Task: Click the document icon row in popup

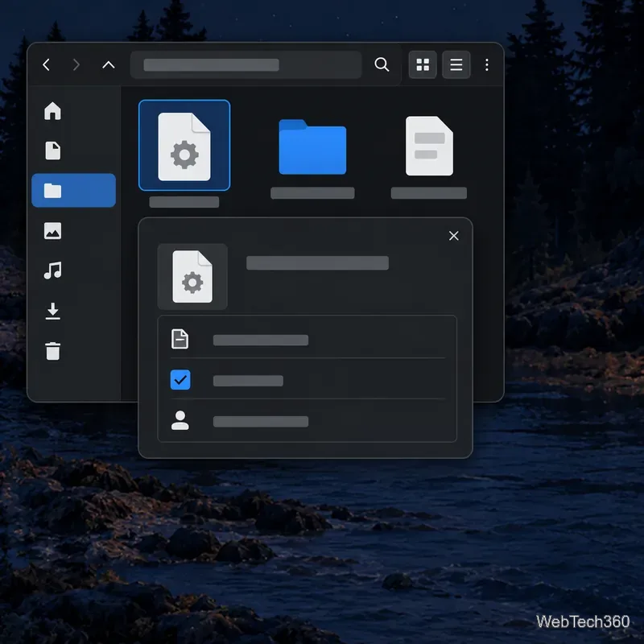Action: tap(308, 340)
